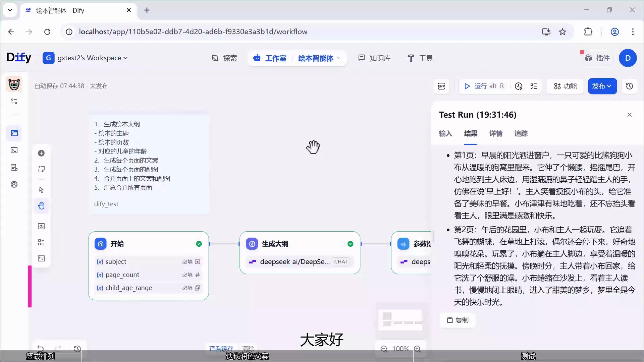Click the export image icon in canvas toolbar

pyautogui.click(x=41, y=226)
